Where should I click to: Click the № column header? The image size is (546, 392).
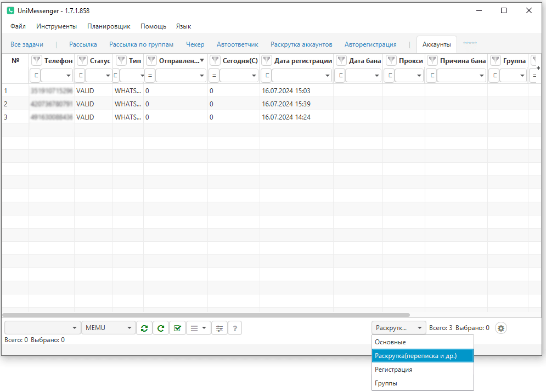pos(15,60)
